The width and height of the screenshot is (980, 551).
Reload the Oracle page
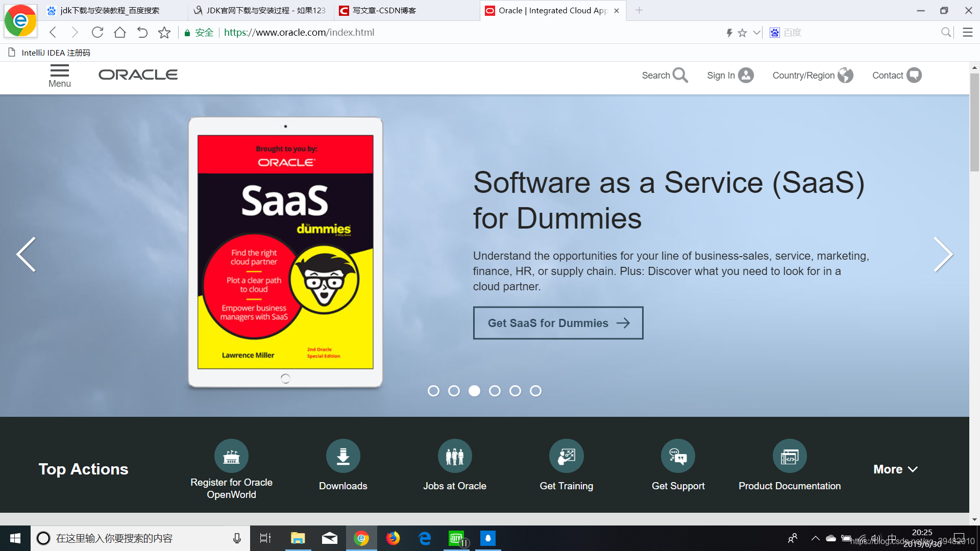pyautogui.click(x=97, y=33)
